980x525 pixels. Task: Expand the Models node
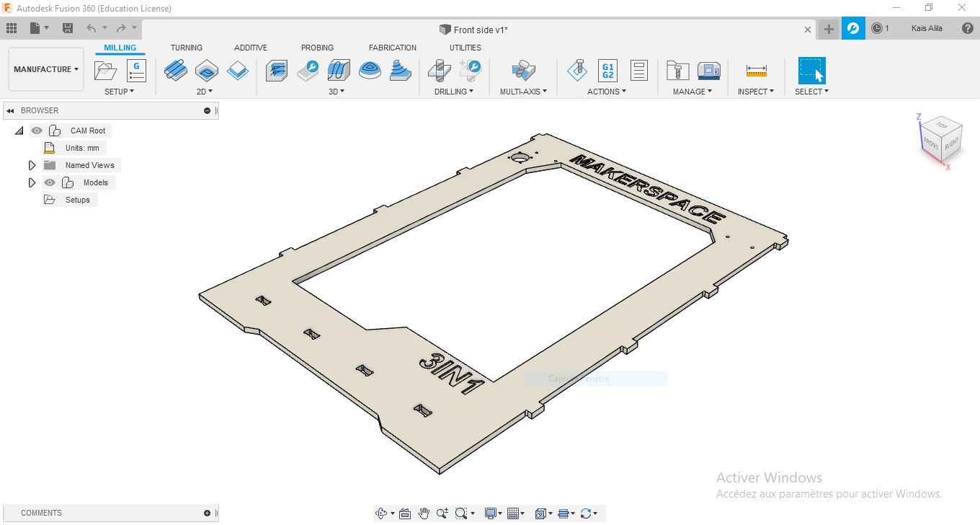point(32,182)
